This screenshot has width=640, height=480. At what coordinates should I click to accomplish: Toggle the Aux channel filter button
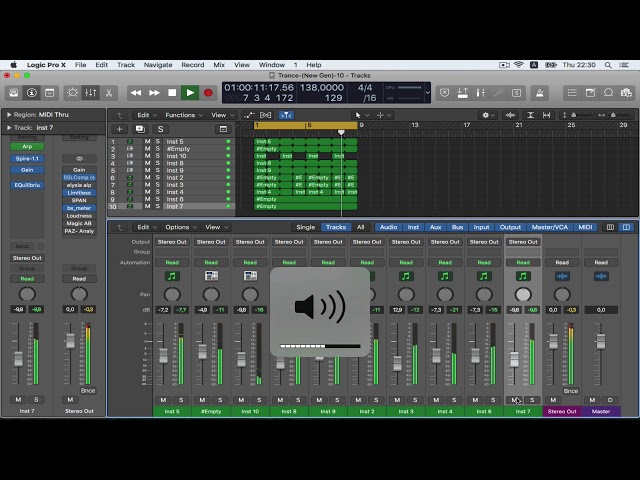[x=436, y=227]
